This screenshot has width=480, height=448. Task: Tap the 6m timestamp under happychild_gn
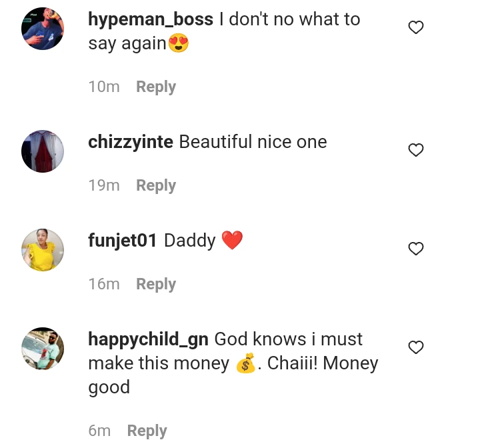coord(99,431)
